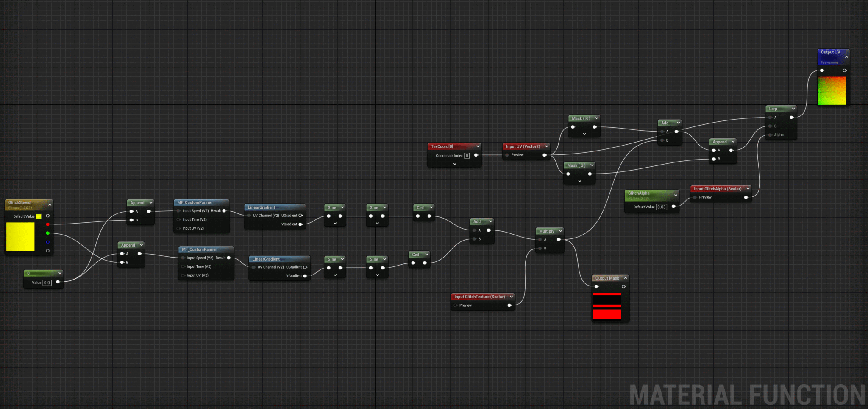Click the green channel output pin on GlitchSpeed
The image size is (868, 409).
click(47, 233)
